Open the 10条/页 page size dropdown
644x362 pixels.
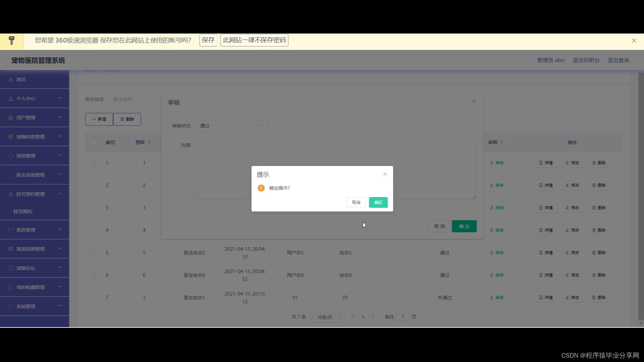[x=327, y=317]
